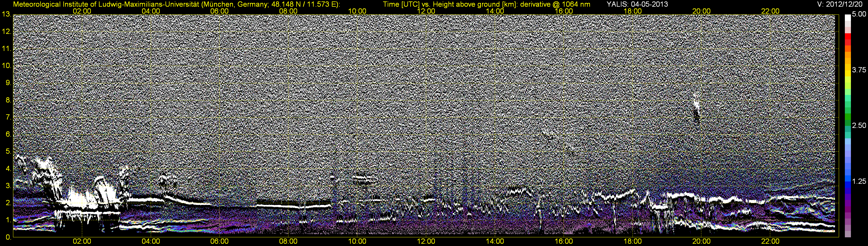Image resolution: width=868 pixels, height=246 pixels.
Task: Click the 14:00 label on the bottom time axis
Action: tap(495, 242)
